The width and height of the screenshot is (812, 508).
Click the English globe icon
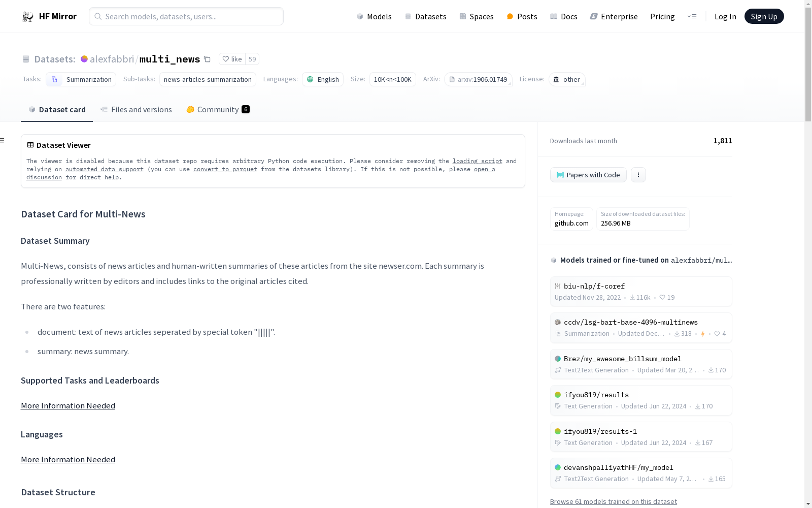click(x=310, y=79)
